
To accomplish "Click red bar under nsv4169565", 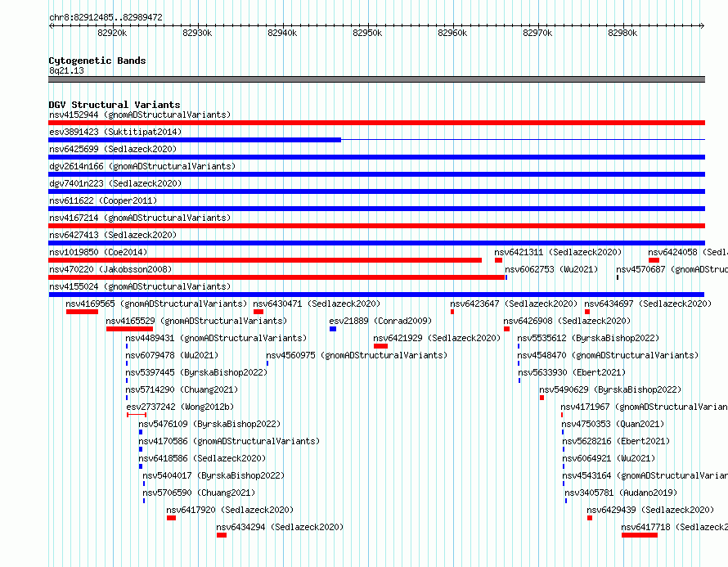I will pos(82,312).
